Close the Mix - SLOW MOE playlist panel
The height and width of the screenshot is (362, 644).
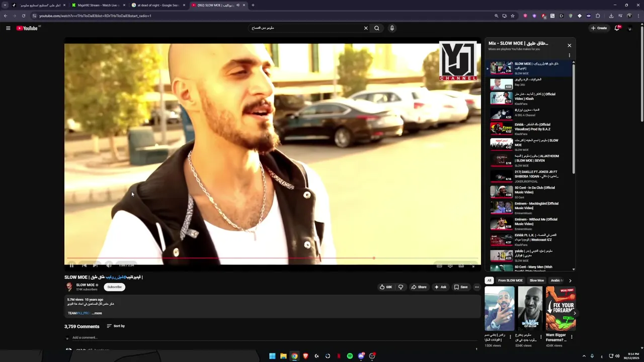point(570,45)
